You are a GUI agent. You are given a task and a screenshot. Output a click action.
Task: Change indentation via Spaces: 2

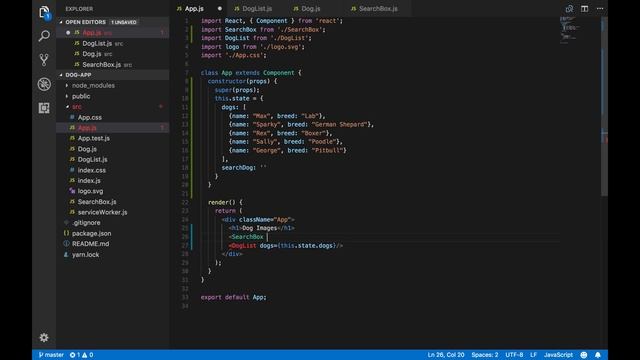tap(484, 355)
